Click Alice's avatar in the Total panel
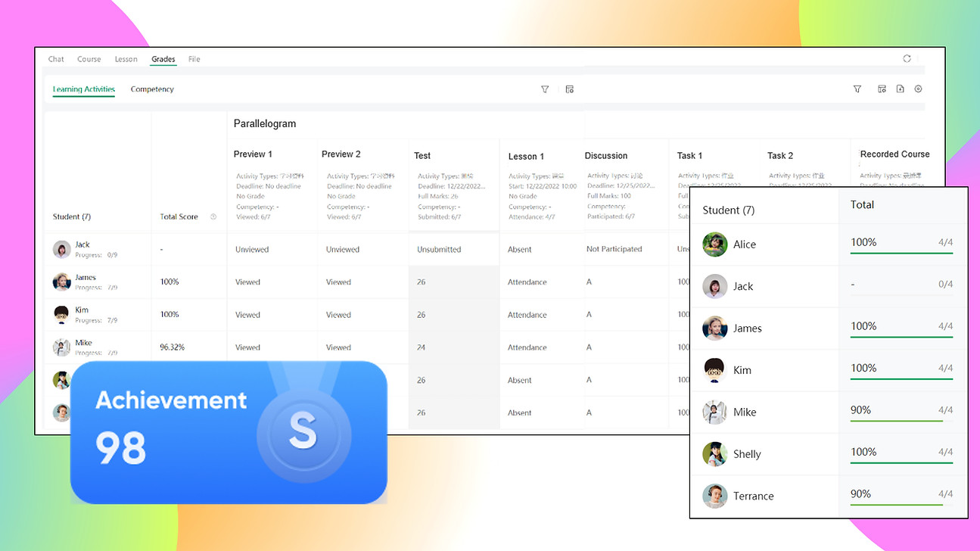The height and width of the screenshot is (551, 980). (x=715, y=244)
